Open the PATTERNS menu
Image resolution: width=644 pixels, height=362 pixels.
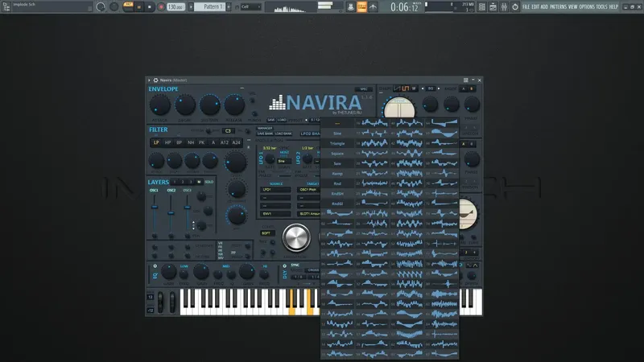coord(558,7)
